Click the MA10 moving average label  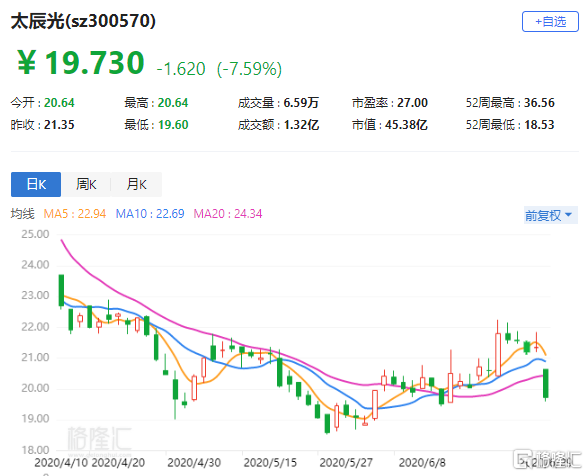pos(150,214)
